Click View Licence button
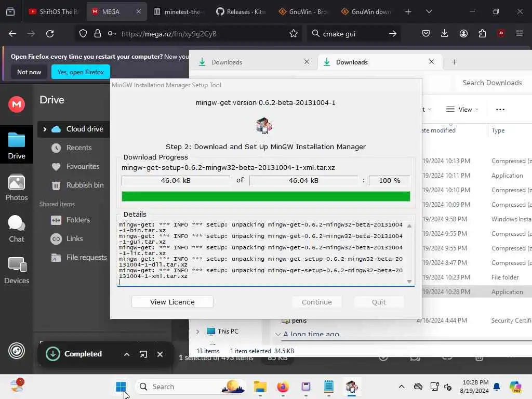This screenshot has height=399, width=532. tap(172, 302)
